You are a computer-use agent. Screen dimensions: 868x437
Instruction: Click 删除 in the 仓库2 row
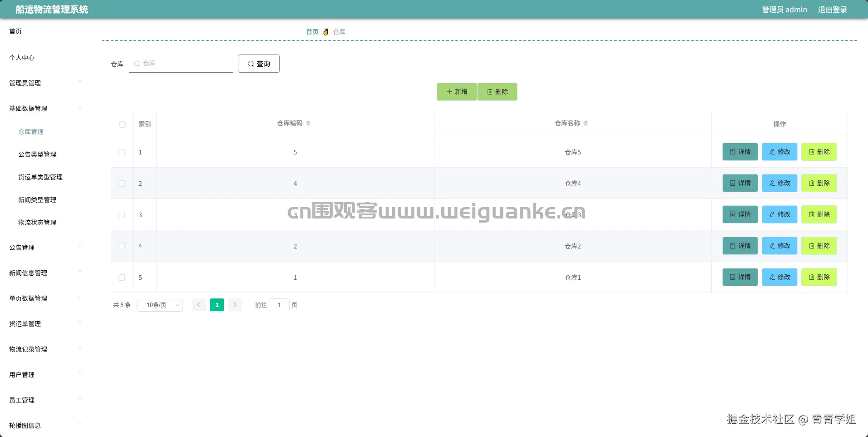pyautogui.click(x=819, y=246)
